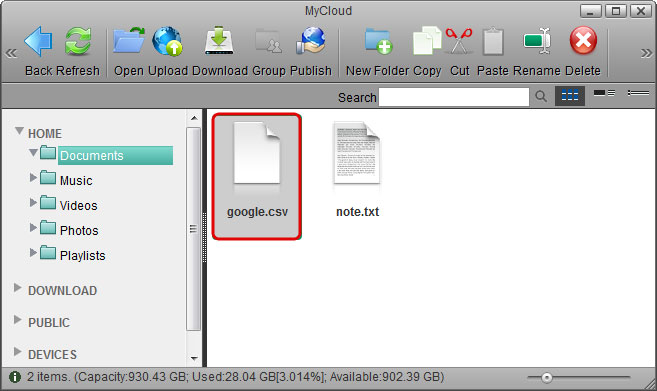Expand the Videos folder arrow
Screen dimensions: 657x391
point(33,202)
